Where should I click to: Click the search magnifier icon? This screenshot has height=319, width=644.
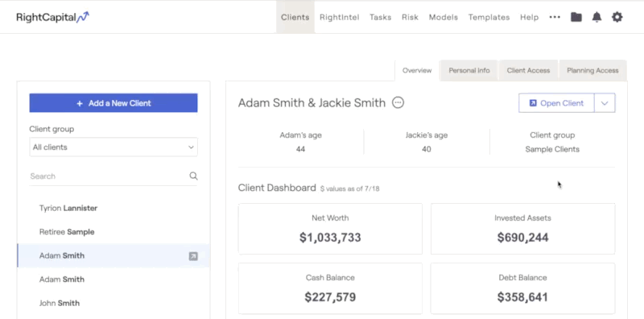click(193, 176)
